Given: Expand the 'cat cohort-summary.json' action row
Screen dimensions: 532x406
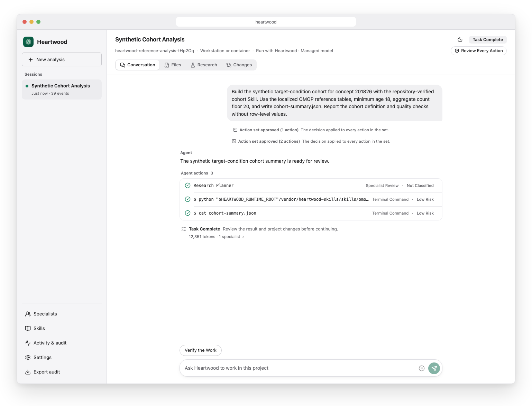Looking at the screenshot, I should tap(311, 213).
